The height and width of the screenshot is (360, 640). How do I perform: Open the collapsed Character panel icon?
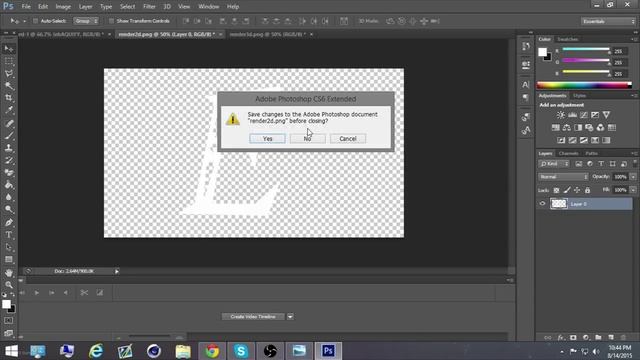pos(526,84)
